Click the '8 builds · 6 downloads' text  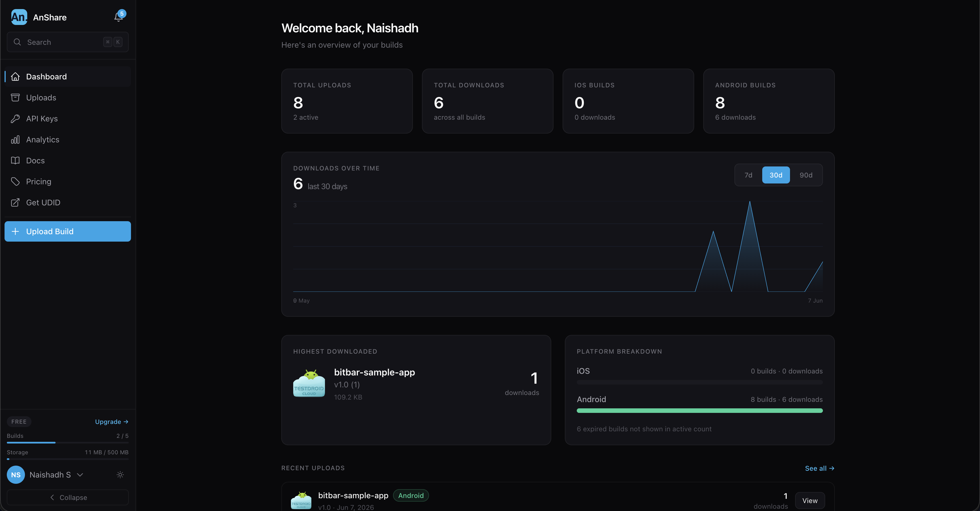coord(787,399)
